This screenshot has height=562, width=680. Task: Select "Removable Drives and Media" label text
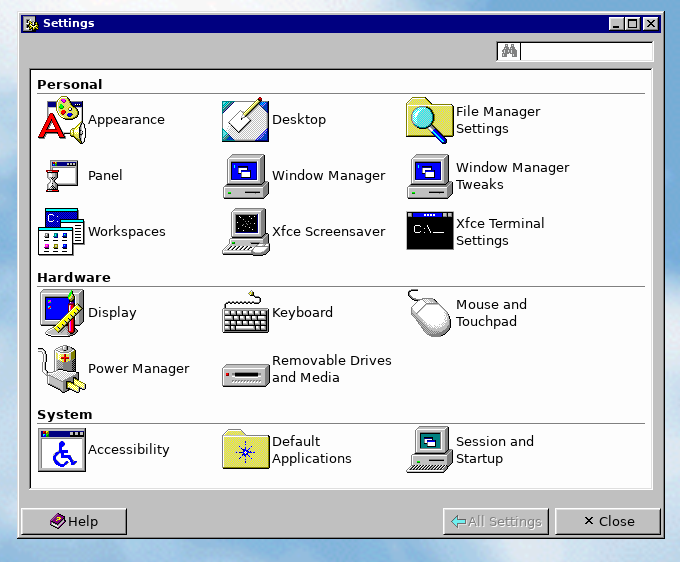point(332,369)
